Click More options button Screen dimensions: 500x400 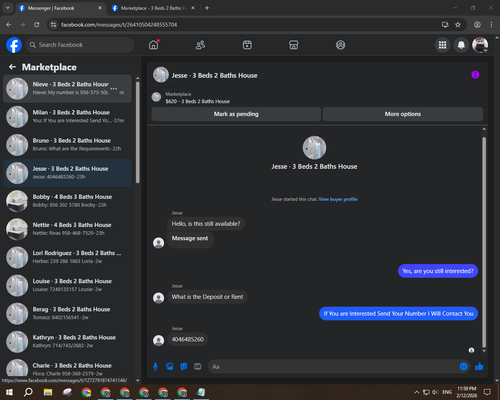(403, 114)
